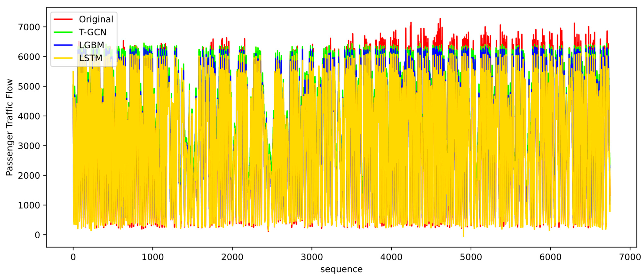Click the 7000 tick label on the x-axis

630,257
